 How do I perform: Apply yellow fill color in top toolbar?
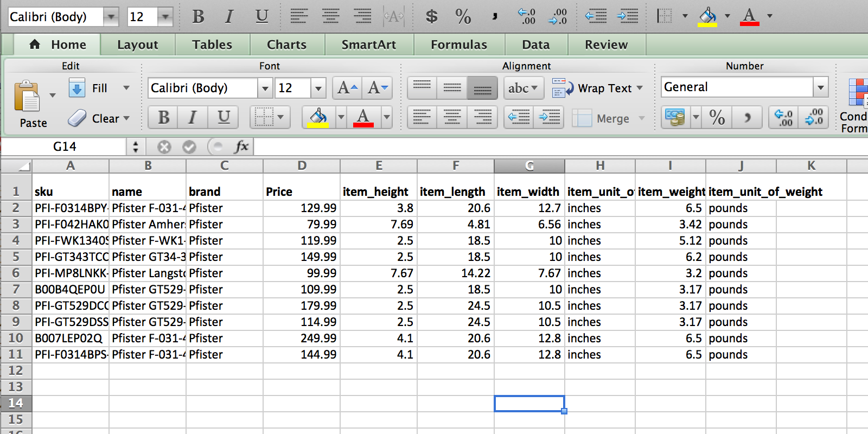click(x=707, y=16)
